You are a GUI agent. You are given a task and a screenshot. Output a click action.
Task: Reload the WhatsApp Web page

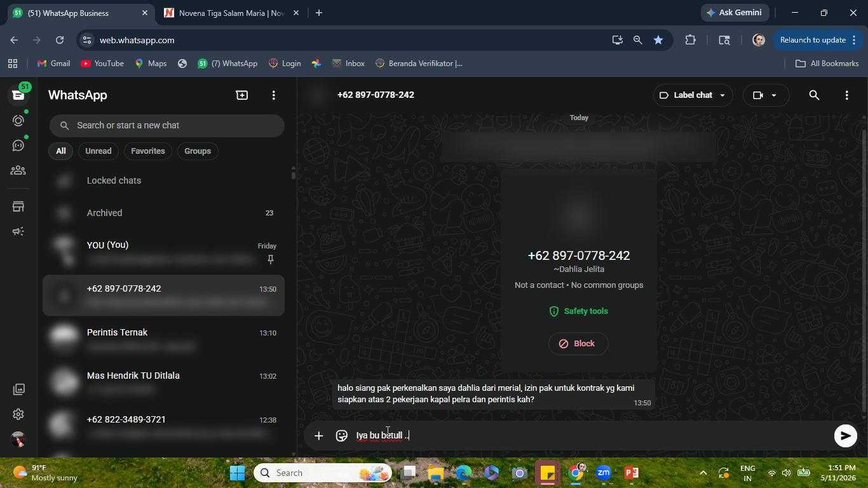60,40
